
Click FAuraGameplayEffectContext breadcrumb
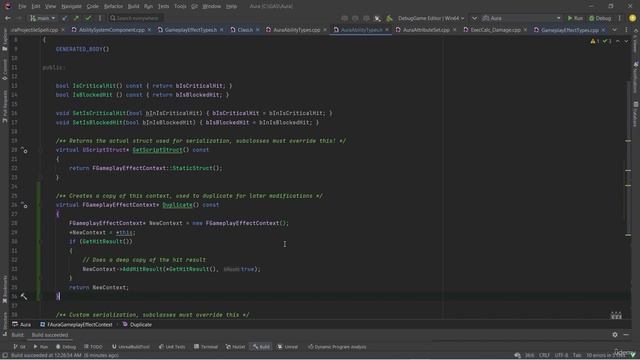[76, 325]
